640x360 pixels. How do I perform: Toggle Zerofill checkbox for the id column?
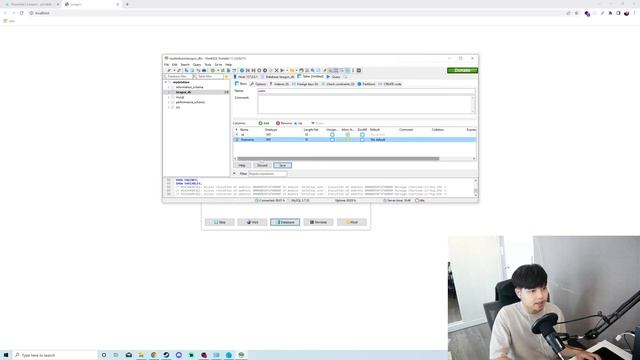coord(362,135)
